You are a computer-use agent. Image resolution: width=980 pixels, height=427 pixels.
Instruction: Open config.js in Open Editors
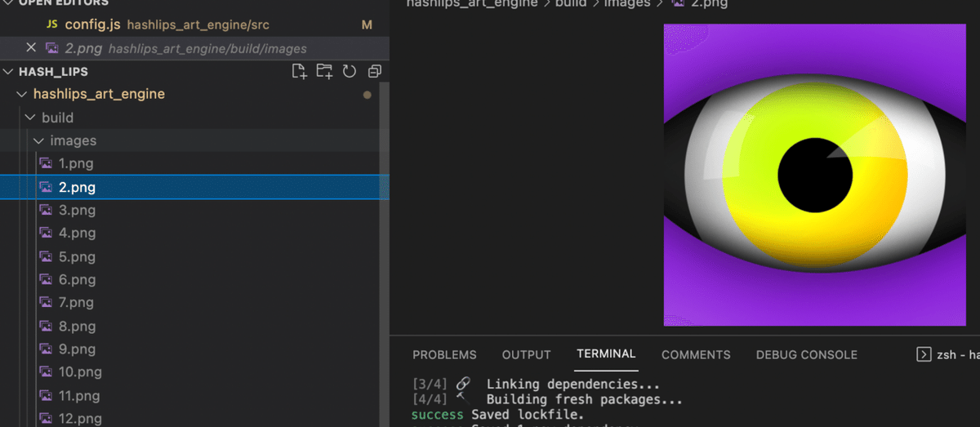point(194,24)
